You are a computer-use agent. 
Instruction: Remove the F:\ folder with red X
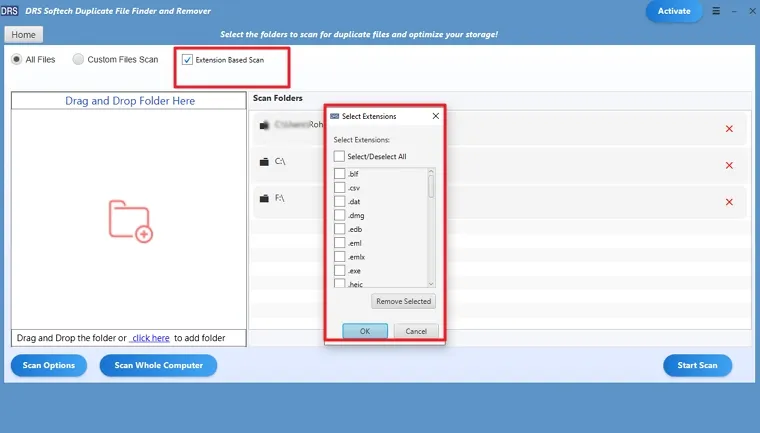click(x=729, y=202)
